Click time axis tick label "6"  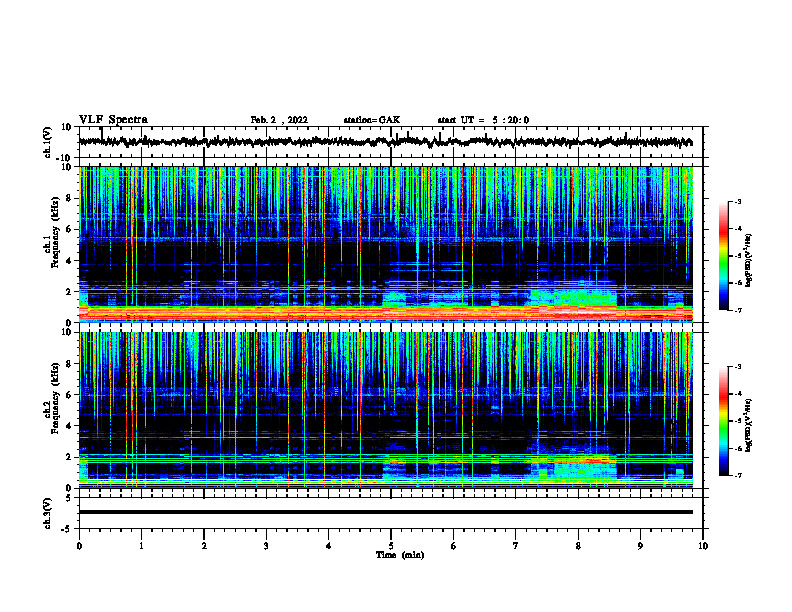click(x=454, y=546)
